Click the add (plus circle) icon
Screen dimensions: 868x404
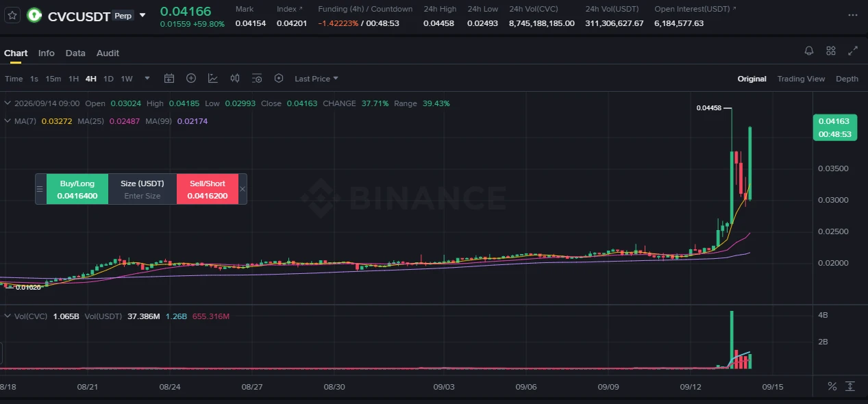pyautogui.click(x=191, y=79)
